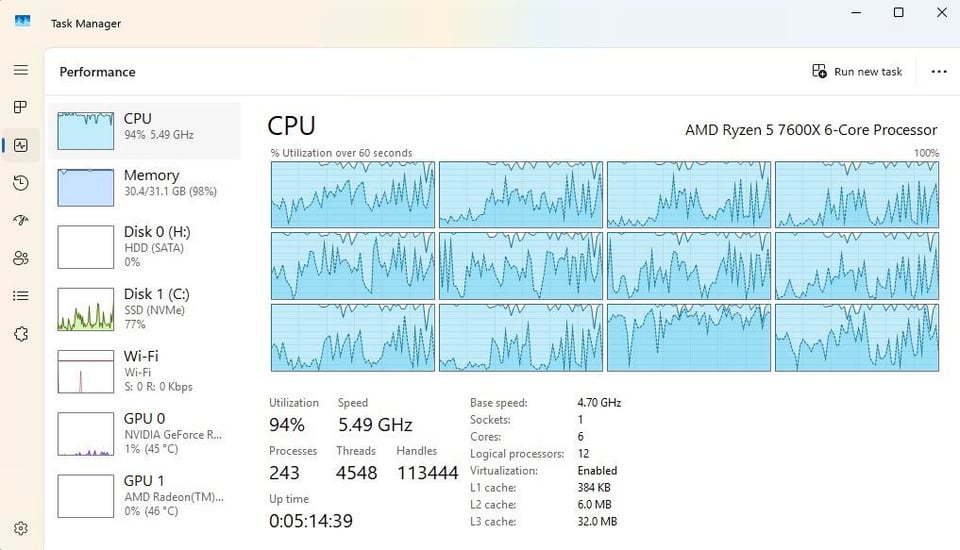Open the App history page icon
Image resolution: width=960 pixels, height=550 pixels.
pyautogui.click(x=21, y=183)
